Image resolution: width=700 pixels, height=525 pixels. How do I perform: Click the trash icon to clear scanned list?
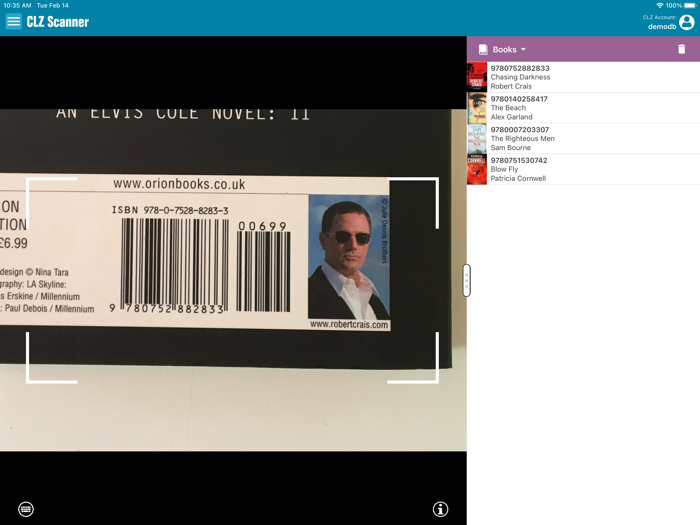[x=681, y=49]
